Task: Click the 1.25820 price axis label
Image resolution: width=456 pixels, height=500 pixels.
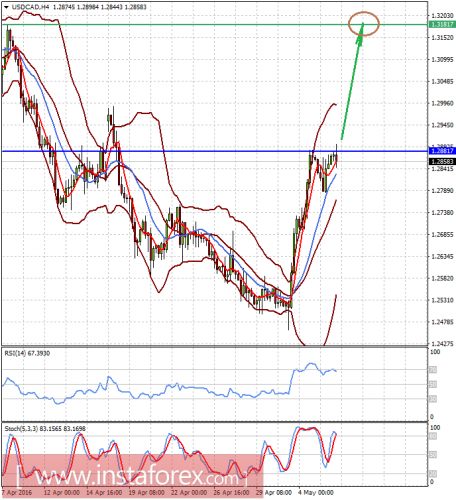Action: 443,278
